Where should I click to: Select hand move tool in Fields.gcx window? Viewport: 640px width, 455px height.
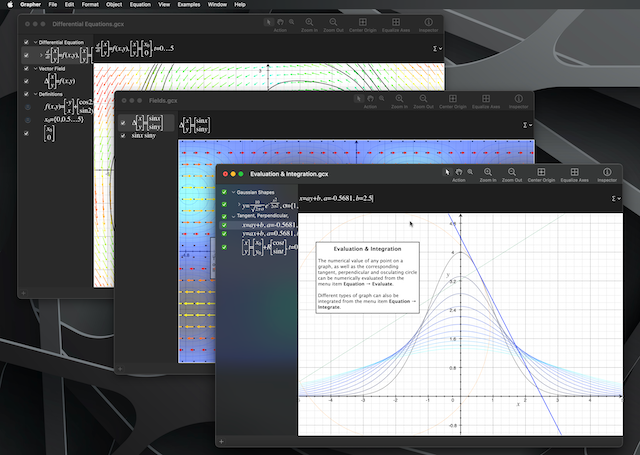coord(370,99)
